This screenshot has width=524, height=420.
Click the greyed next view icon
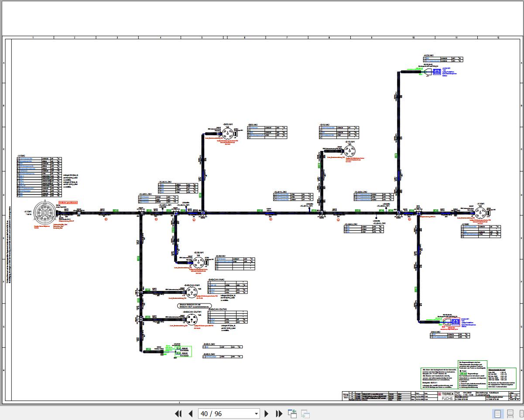pos(305,413)
